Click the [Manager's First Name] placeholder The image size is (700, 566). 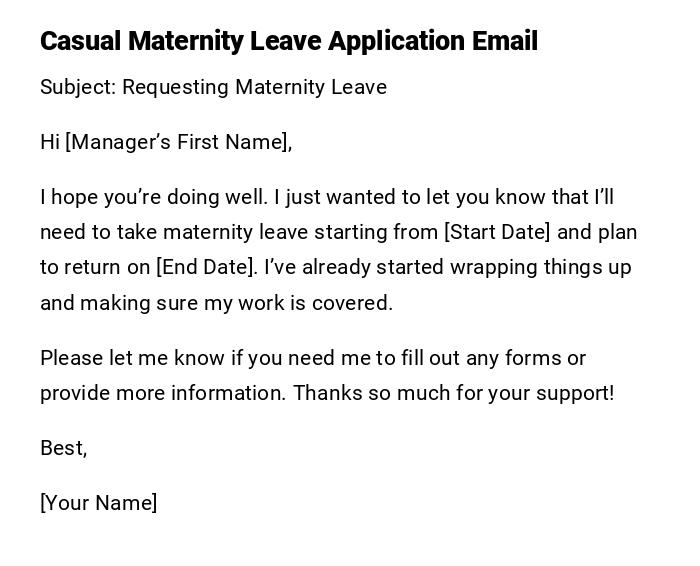pyautogui.click(x=176, y=142)
